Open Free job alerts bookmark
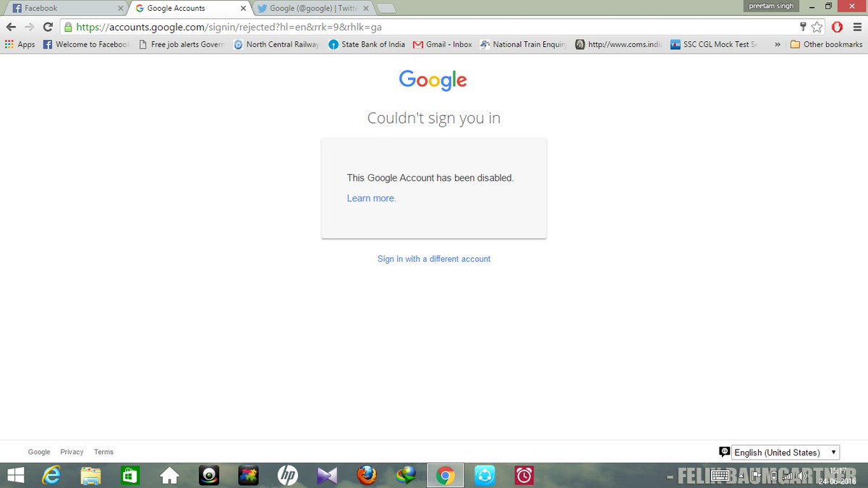Image resolution: width=868 pixels, height=488 pixels. [x=181, y=44]
